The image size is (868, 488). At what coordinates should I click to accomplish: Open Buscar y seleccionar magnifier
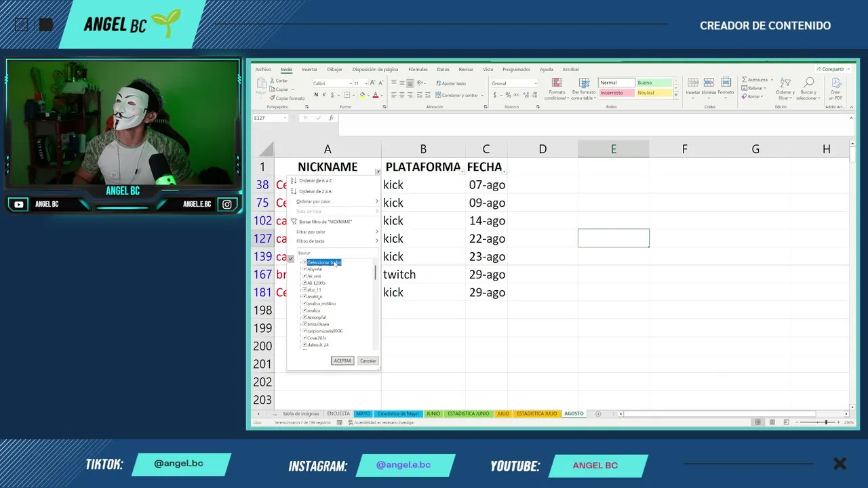pyautogui.click(x=808, y=89)
